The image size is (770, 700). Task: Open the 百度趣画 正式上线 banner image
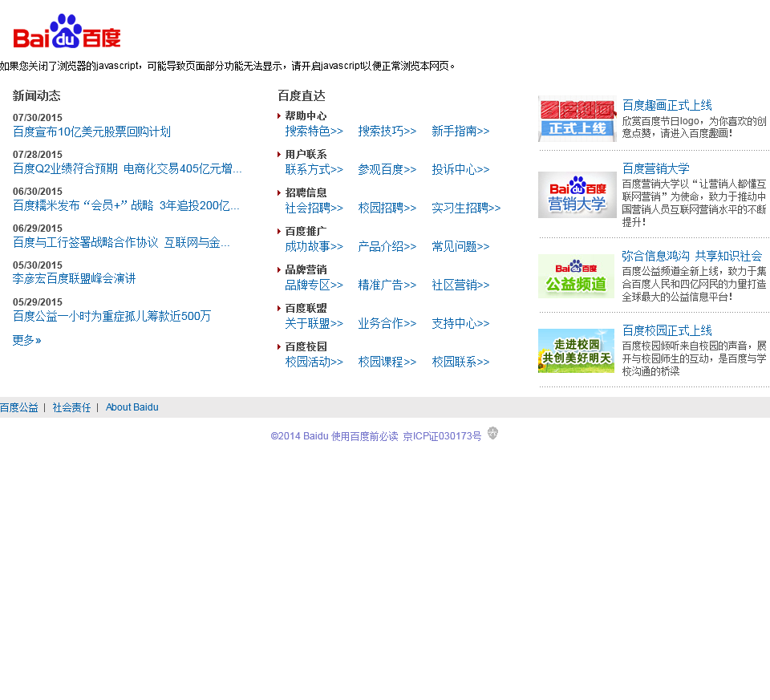(x=577, y=119)
